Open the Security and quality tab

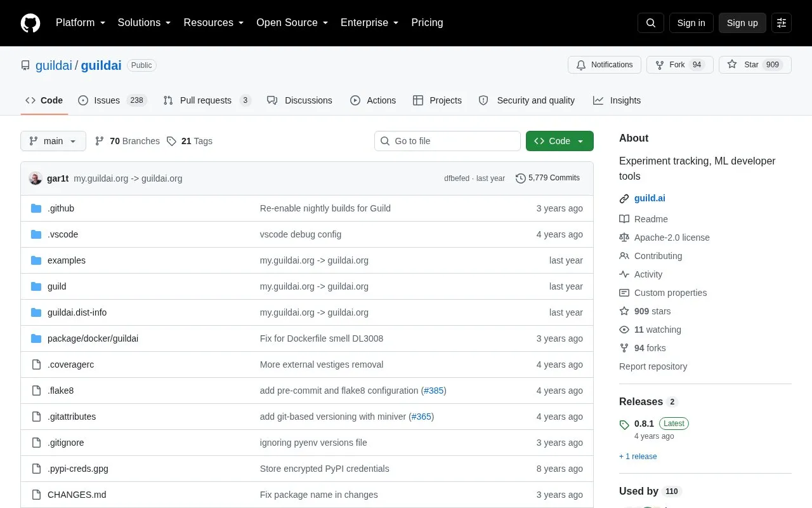point(527,100)
